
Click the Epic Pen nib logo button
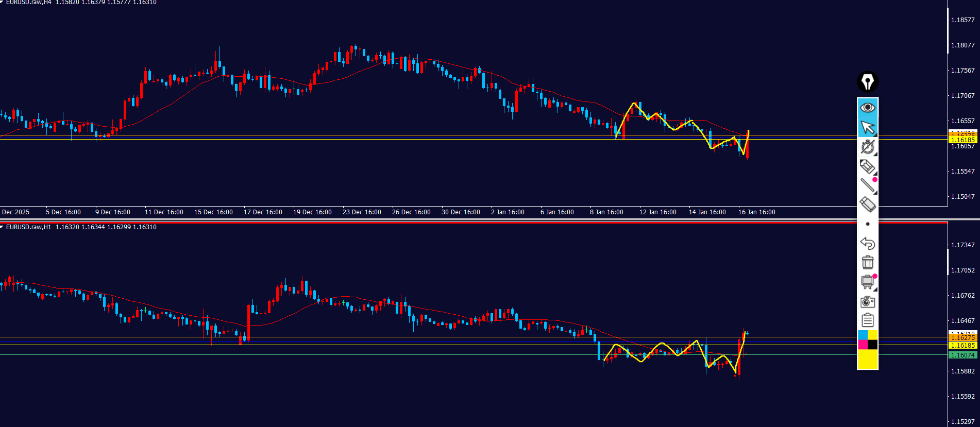click(x=868, y=82)
